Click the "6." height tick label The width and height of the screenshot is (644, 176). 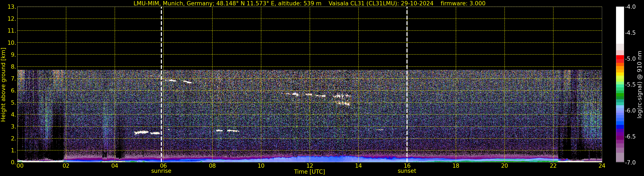(x=13, y=91)
